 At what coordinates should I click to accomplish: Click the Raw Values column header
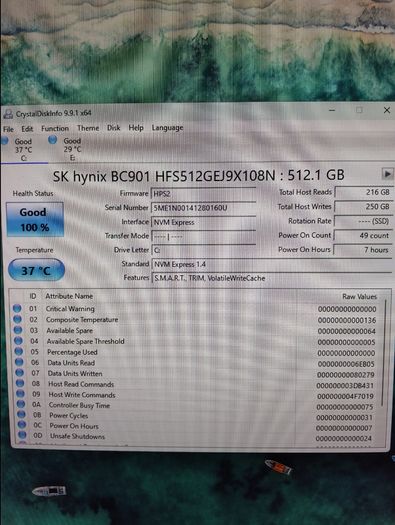coord(359,296)
